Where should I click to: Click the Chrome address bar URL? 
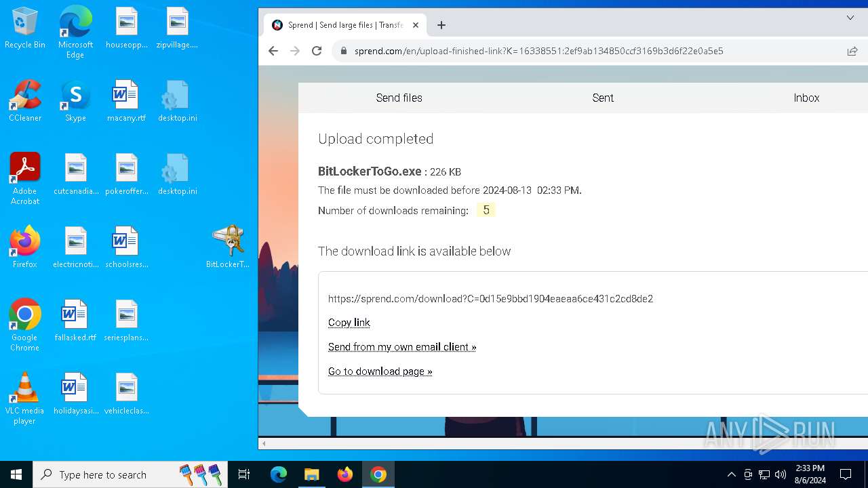(x=538, y=51)
